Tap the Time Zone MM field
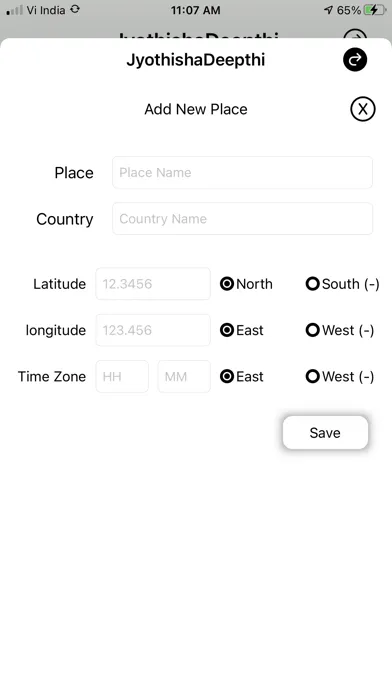This screenshot has height=696, width=392. click(184, 376)
